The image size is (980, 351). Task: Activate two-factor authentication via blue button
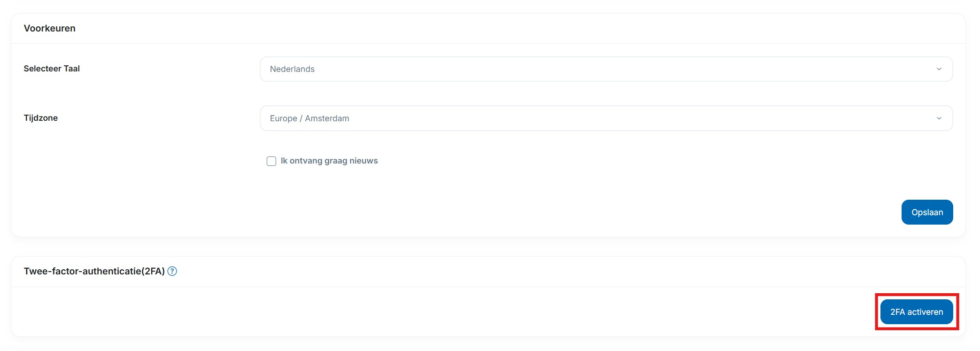click(916, 312)
